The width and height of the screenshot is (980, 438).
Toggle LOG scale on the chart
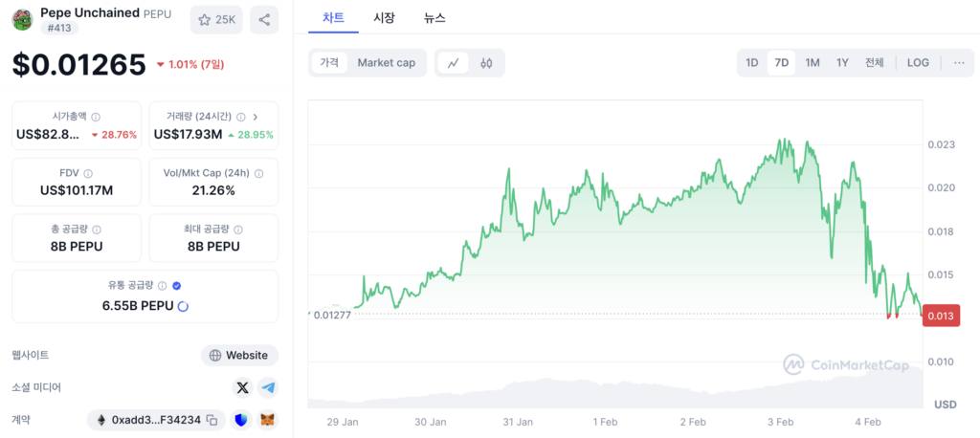coord(918,62)
